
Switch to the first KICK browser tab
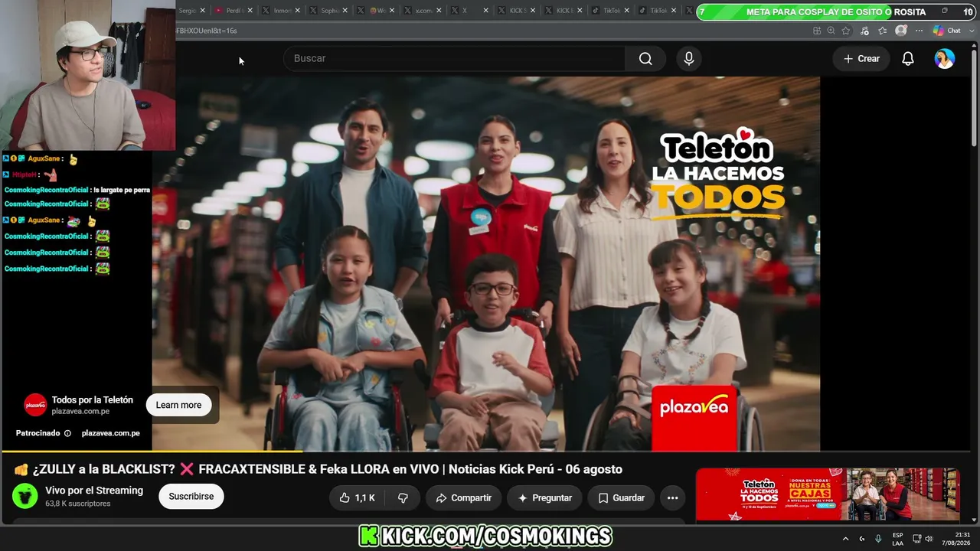pos(518,11)
